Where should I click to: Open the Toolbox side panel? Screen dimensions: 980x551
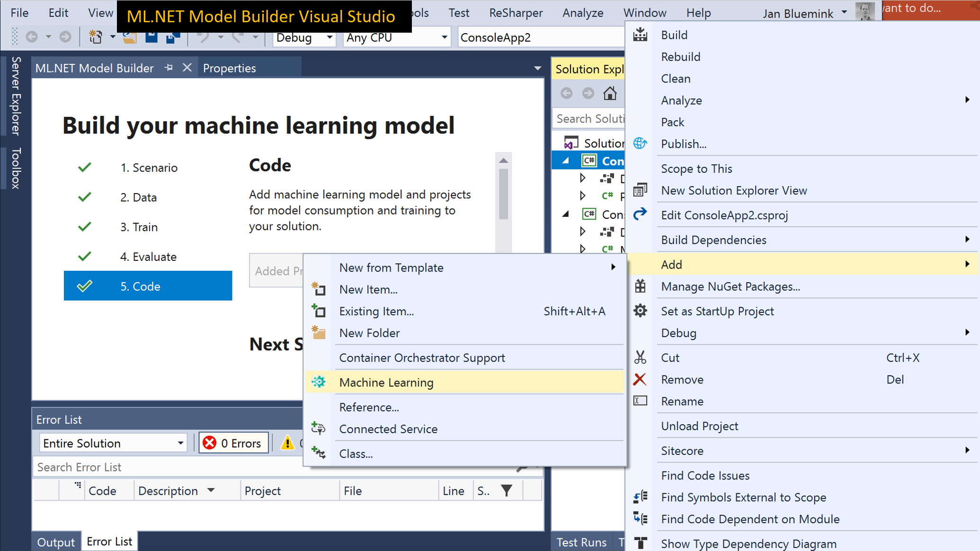[x=16, y=168]
